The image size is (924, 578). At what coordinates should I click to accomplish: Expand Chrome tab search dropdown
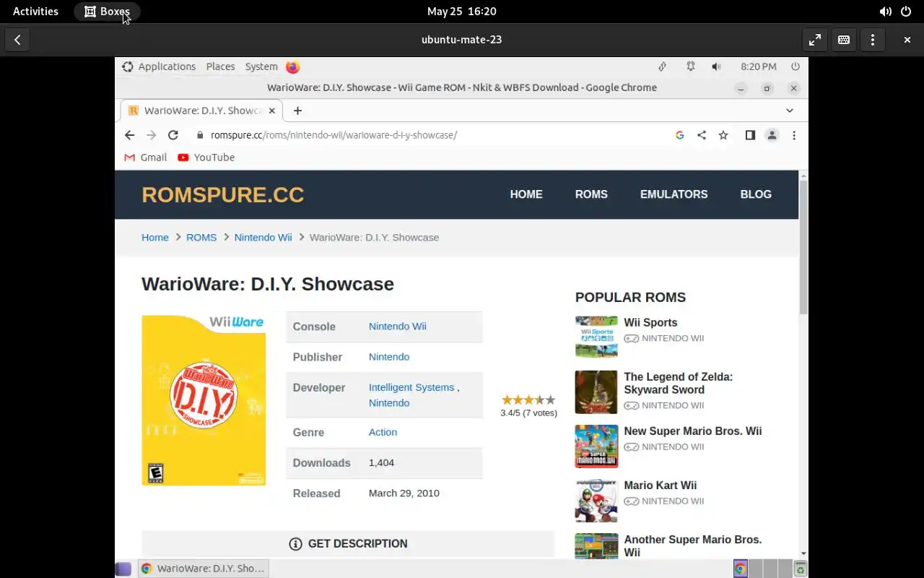[x=790, y=111]
